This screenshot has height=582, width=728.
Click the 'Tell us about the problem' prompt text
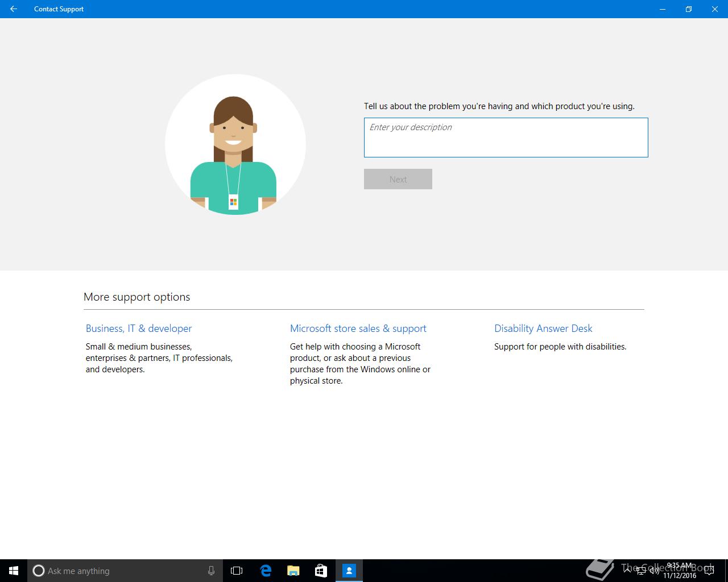pyautogui.click(x=499, y=106)
